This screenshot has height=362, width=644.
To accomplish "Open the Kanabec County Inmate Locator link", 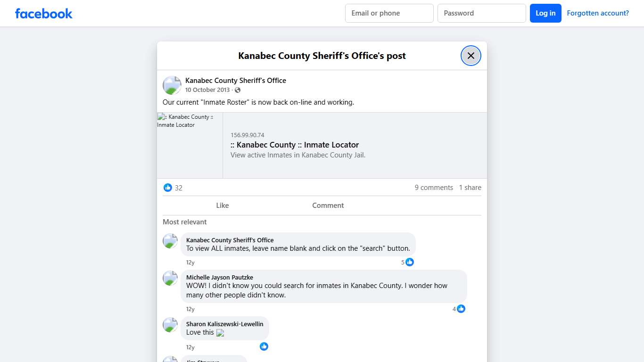I will (x=295, y=145).
